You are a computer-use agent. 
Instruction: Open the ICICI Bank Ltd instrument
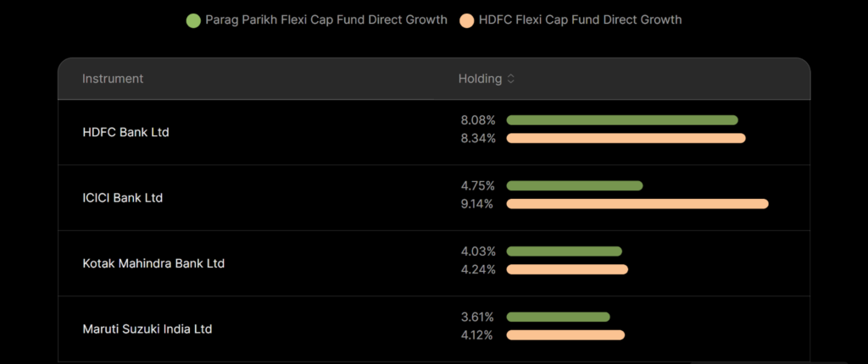(122, 198)
